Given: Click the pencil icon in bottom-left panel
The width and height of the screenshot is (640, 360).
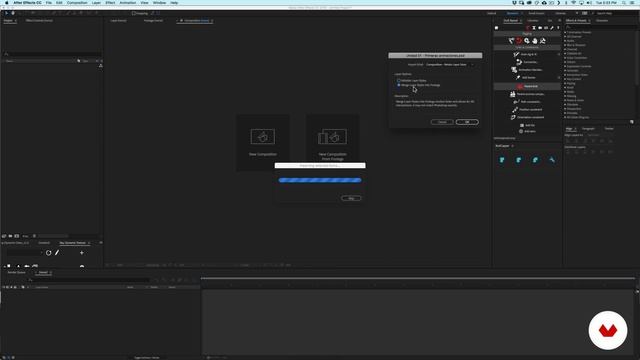Looking at the screenshot, I should (57, 253).
